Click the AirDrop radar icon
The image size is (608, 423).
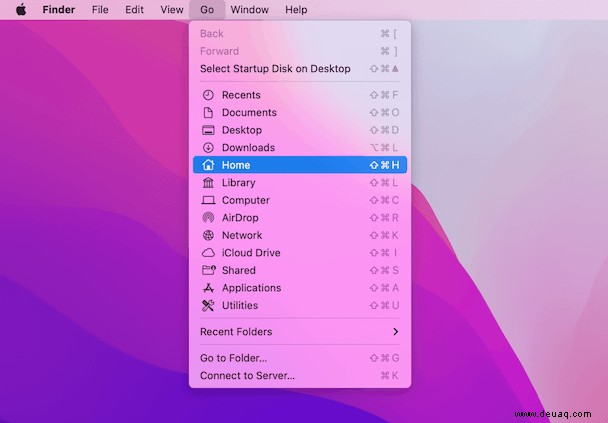click(208, 218)
